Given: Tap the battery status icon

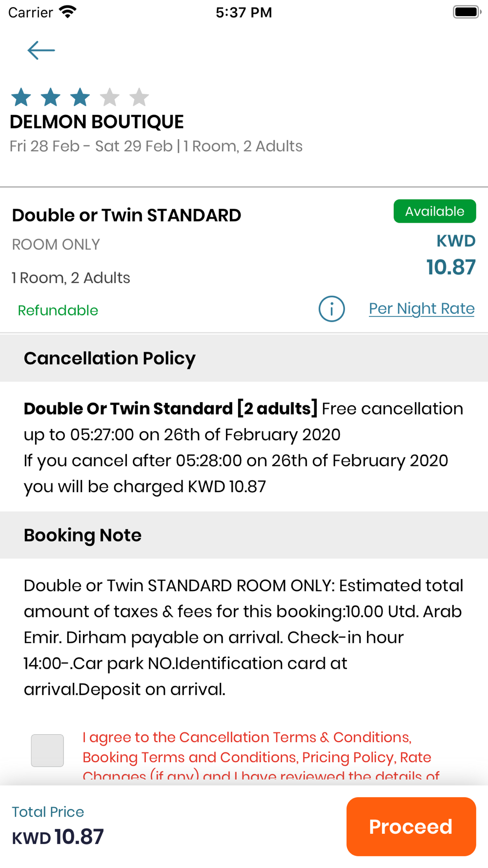Looking at the screenshot, I should coord(467,12).
